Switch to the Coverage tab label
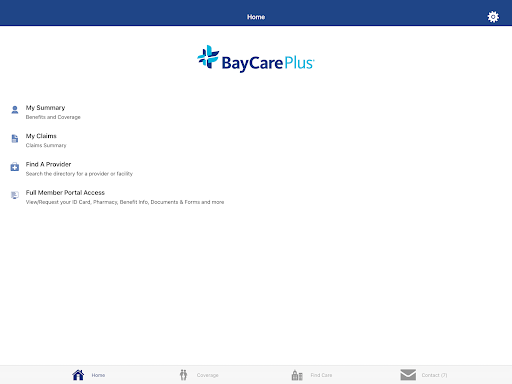This screenshot has width=512, height=384. tap(207, 375)
